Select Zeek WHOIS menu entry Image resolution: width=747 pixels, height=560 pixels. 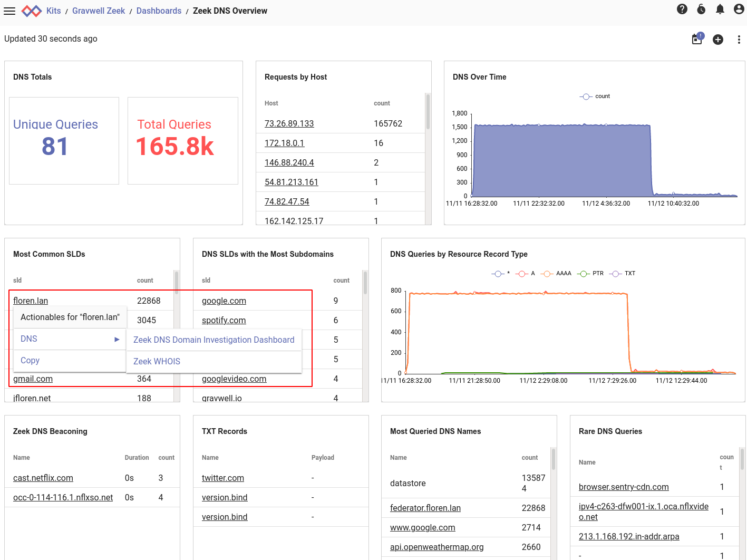point(214,362)
